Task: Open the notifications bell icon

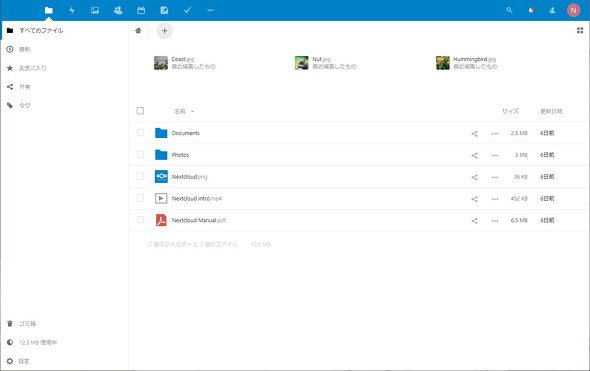Action: [531, 10]
